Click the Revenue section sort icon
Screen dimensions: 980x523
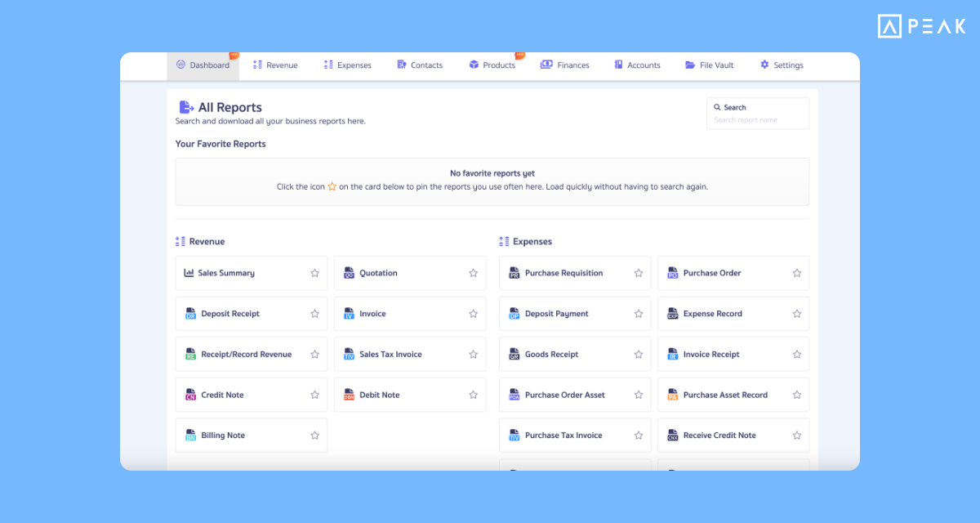179,241
